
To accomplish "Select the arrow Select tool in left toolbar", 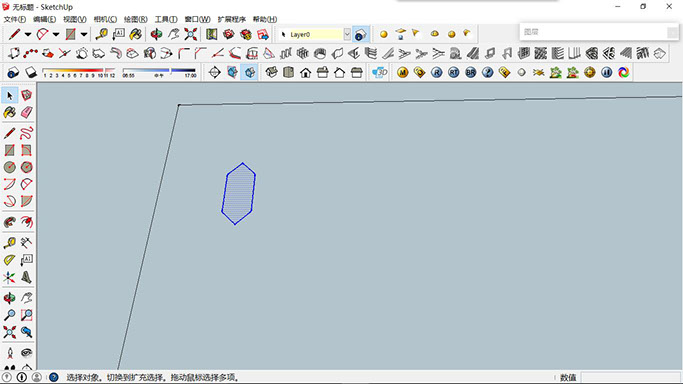I will point(10,95).
